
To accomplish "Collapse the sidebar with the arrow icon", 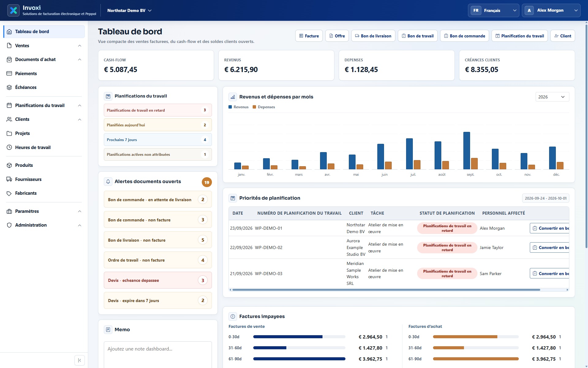I will point(80,360).
